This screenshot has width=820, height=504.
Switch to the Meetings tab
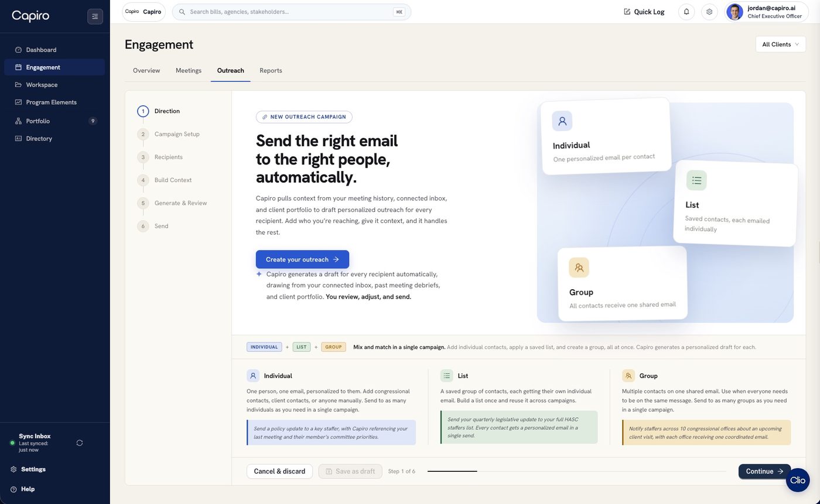[x=189, y=70]
